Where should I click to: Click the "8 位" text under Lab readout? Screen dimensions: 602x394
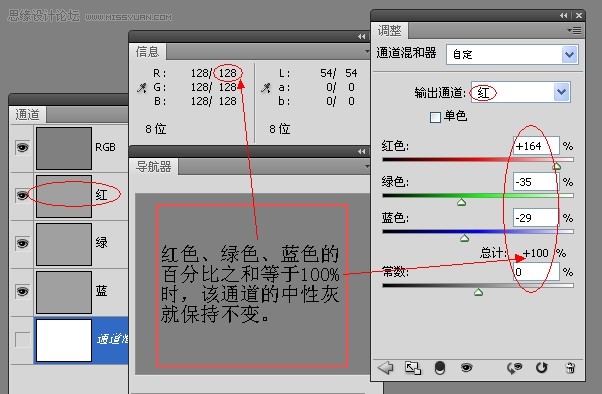pos(280,129)
